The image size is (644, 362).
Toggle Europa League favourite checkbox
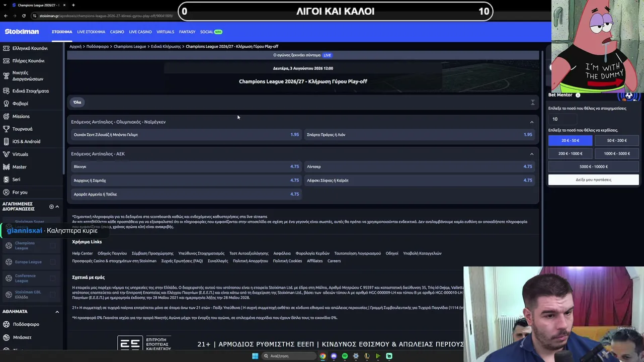(x=53, y=262)
